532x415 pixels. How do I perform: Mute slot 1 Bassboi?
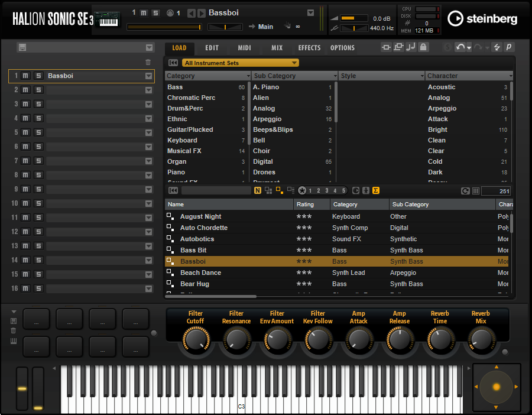tap(25, 76)
